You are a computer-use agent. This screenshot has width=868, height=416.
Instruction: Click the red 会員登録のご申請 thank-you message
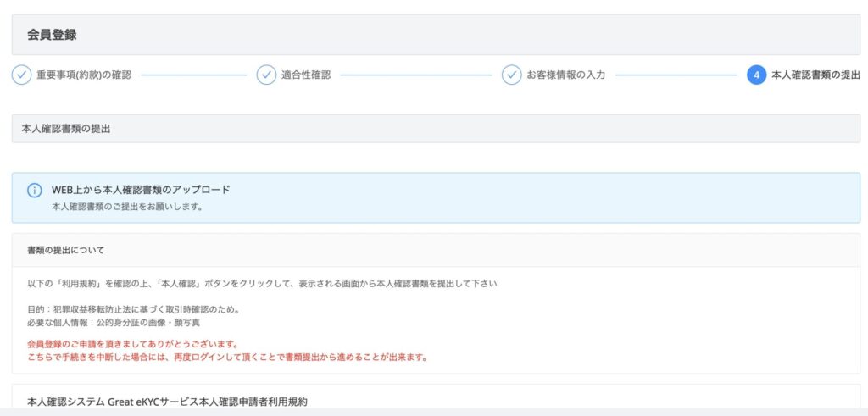click(x=133, y=344)
